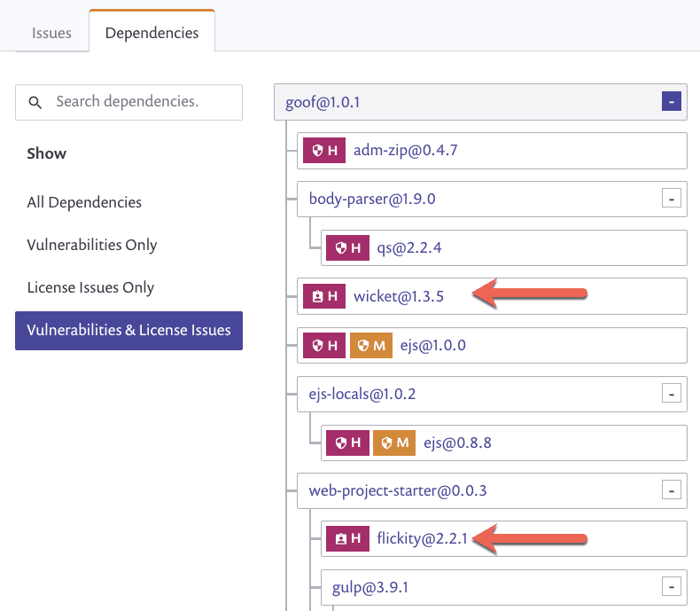Collapse the gulp@3.9.1 node
The width and height of the screenshot is (700, 611).
(x=671, y=586)
